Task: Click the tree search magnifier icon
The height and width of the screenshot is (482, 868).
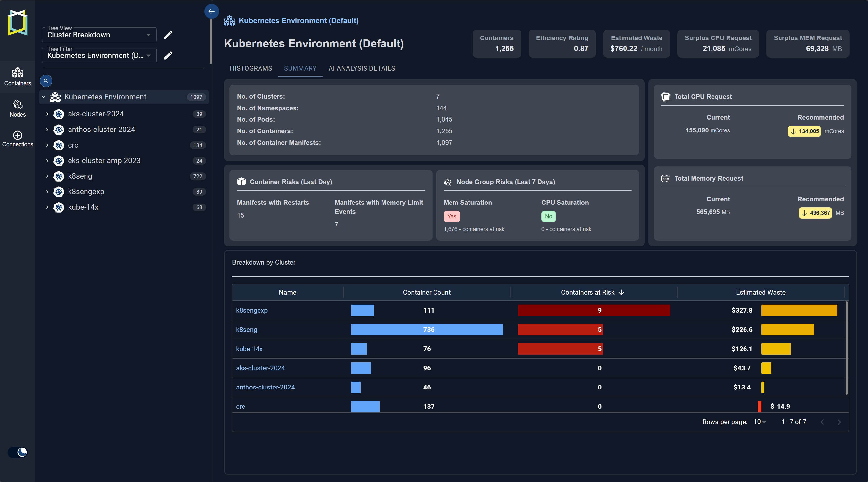Action: coord(46,81)
